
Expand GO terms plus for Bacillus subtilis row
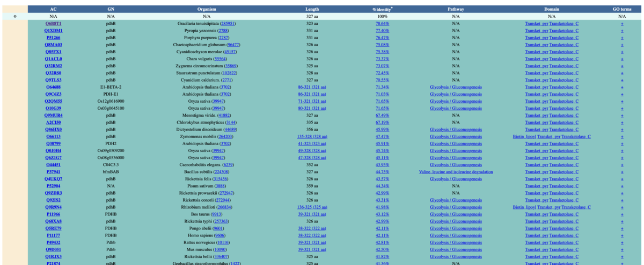622,171
